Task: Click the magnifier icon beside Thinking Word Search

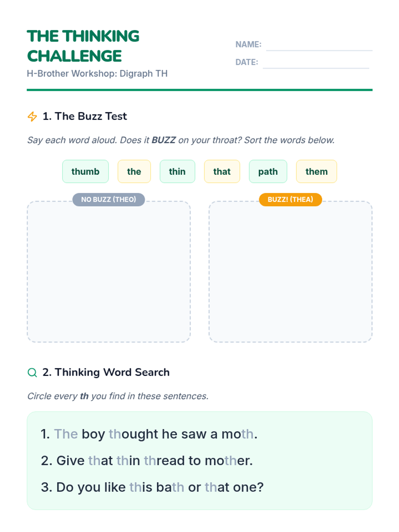Action: 32,372
